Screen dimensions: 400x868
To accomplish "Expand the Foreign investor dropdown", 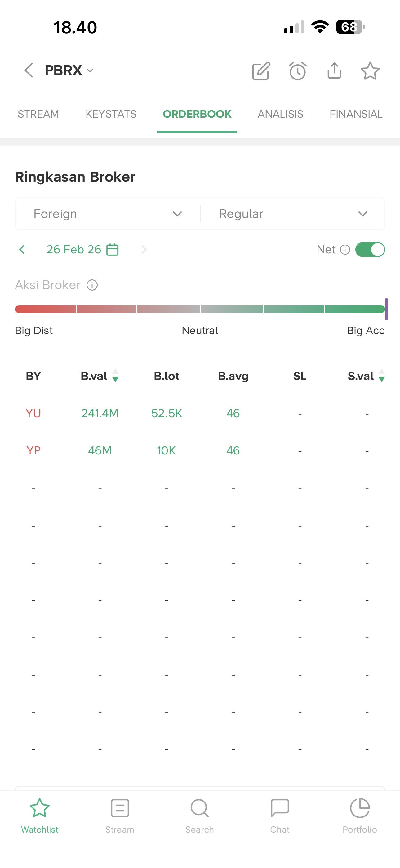I will pos(108,214).
